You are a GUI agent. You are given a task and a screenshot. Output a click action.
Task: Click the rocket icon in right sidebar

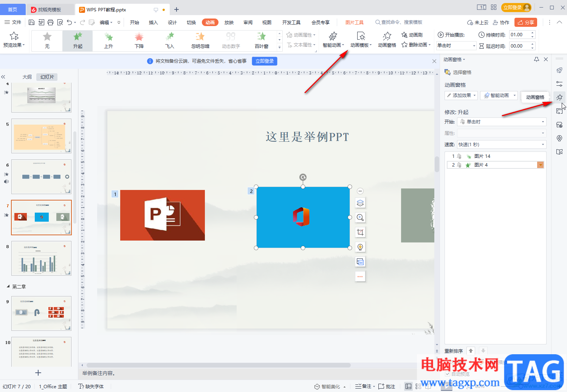click(x=559, y=70)
